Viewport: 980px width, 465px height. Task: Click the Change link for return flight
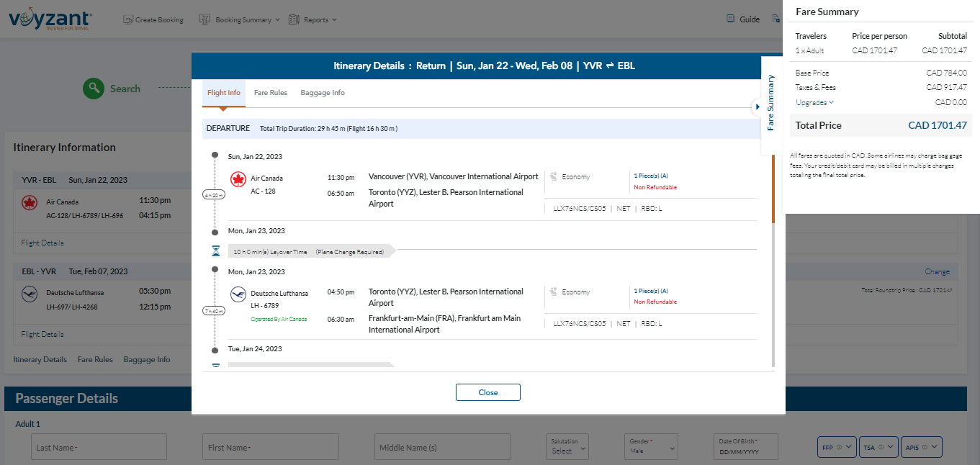[x=937, y=271]
